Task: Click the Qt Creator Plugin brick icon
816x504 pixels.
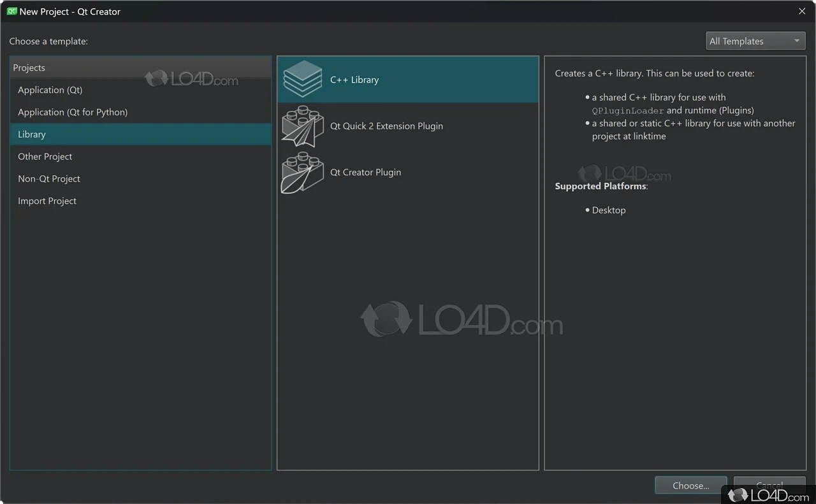Action: [x=303, y=172]
